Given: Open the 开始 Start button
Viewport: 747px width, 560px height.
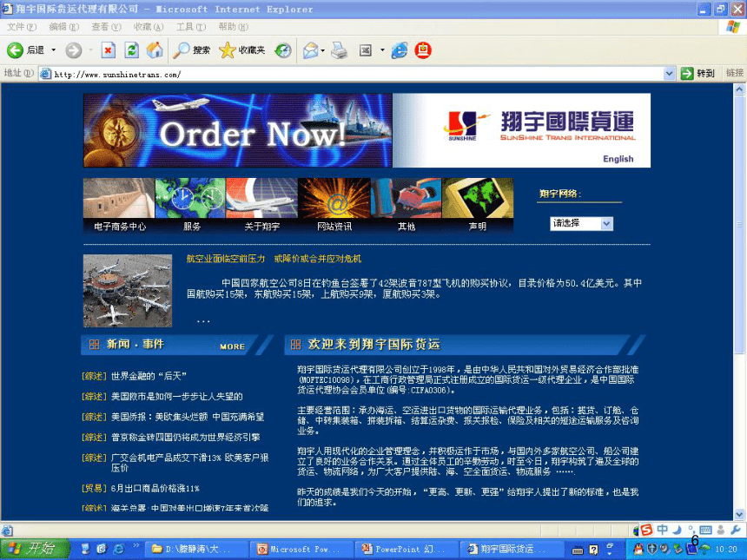Looking at the screenshot, I should 35,549.
